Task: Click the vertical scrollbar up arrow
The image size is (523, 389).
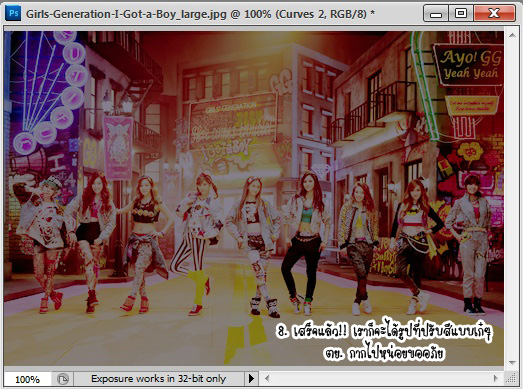Action: (x=512, y=35)
